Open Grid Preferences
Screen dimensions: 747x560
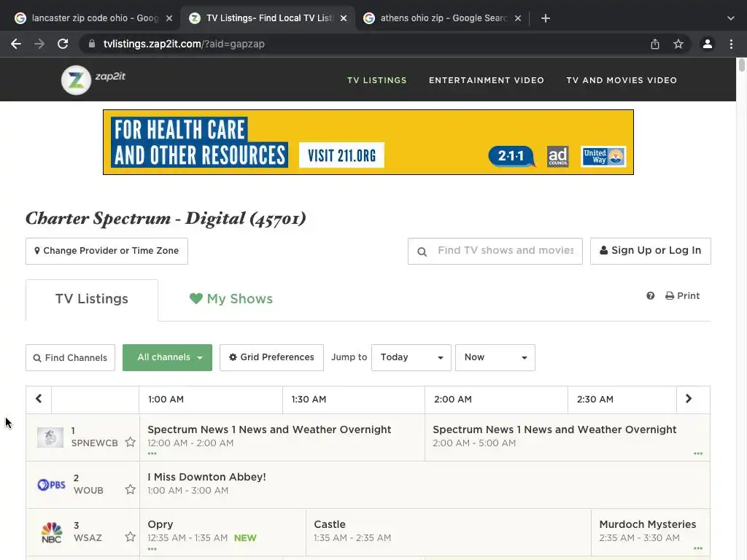[271, 357]
